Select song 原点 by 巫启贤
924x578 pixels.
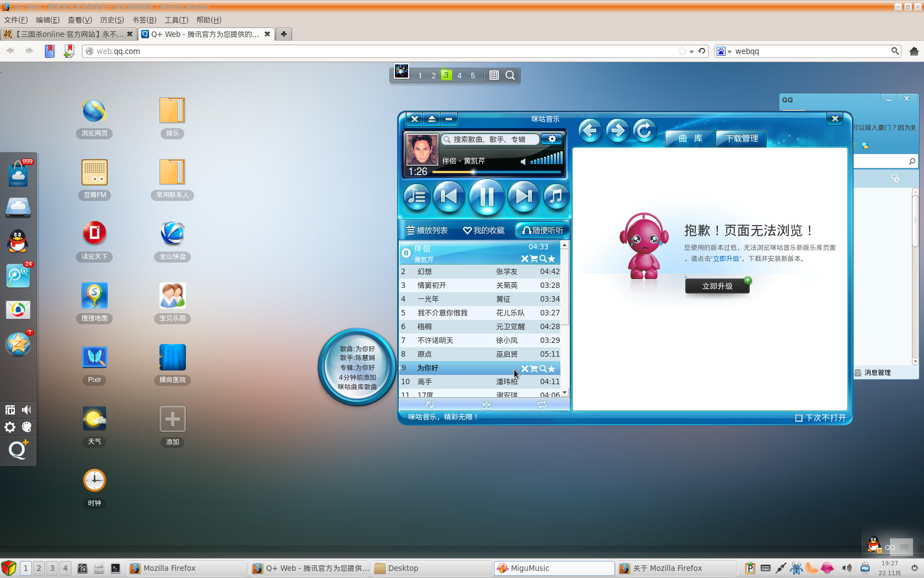480,354
